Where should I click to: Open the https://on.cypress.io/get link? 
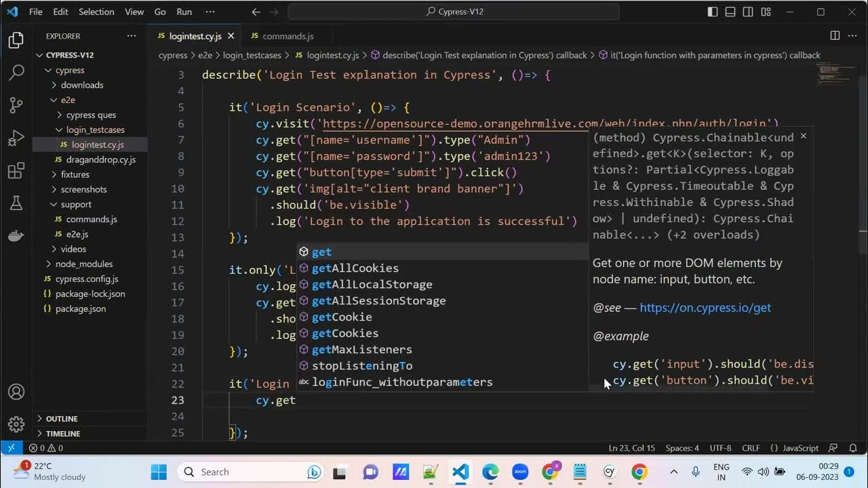pos(705,308)
